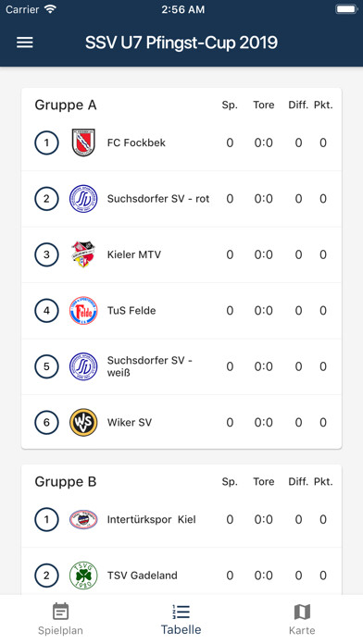Tap the Kieler MTV club crest
This screenshot has height=644, width=363.
[x=83, y=254]
